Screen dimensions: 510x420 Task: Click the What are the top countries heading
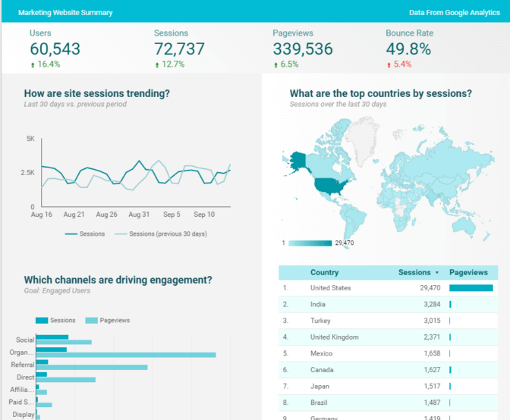coord(380,93)
